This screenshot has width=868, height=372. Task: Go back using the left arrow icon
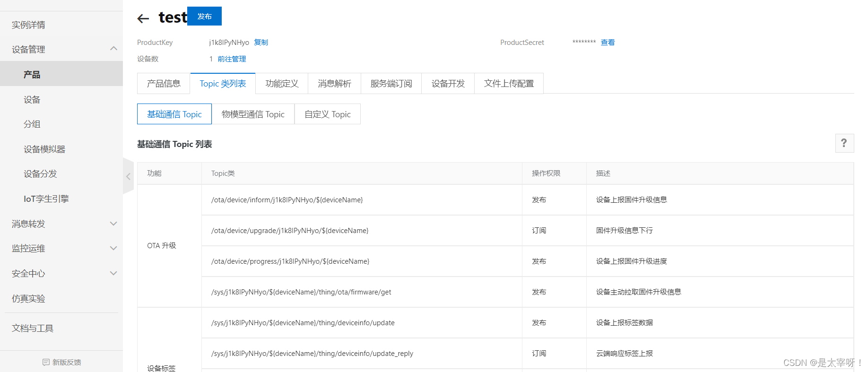(x=143, y=18)
